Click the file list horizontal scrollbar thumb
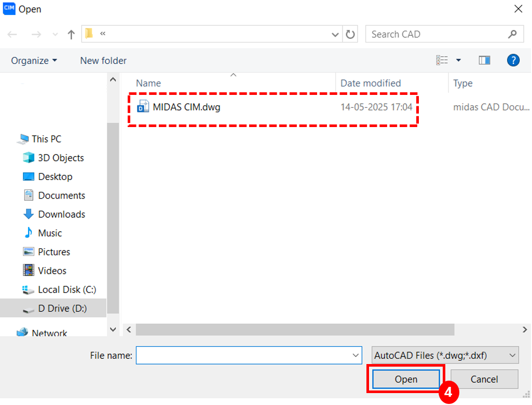The width and height of the screenshot is (532, 405). tap(295, 330)
